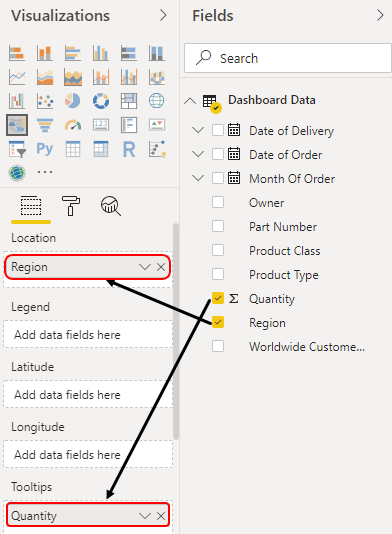Select the 100% stacked bar chart visual
392x534 pixels.
pyautogui.click(x=128, y=53)
